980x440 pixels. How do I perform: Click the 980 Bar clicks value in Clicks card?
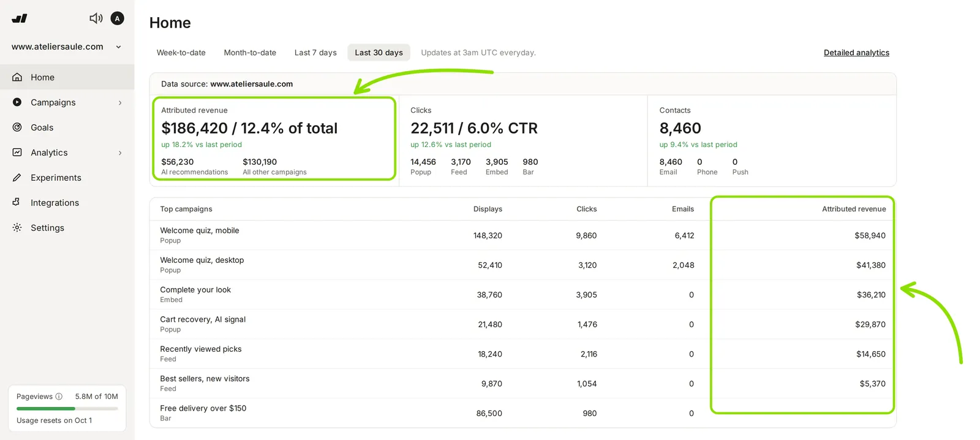tap(530, 162)
